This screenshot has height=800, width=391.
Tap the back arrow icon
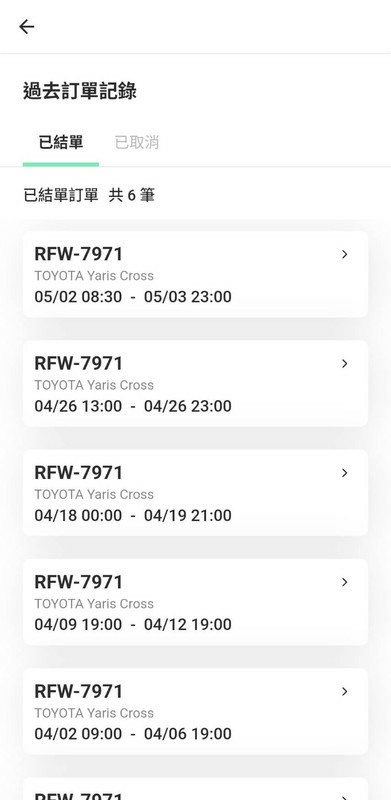click(x=27, y=27)
